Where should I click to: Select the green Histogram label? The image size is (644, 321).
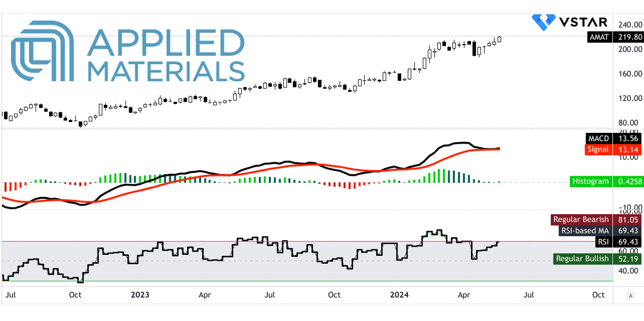point(591,181)
